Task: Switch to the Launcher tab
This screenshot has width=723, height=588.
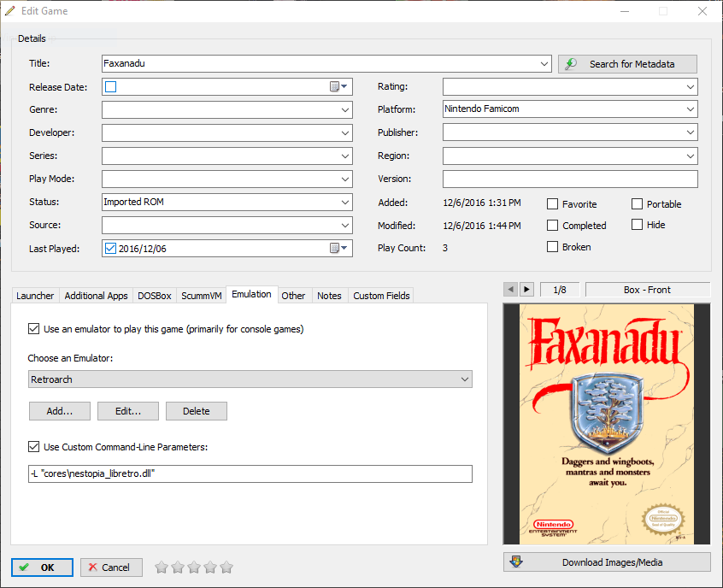Action: click(x=35, y=296)
